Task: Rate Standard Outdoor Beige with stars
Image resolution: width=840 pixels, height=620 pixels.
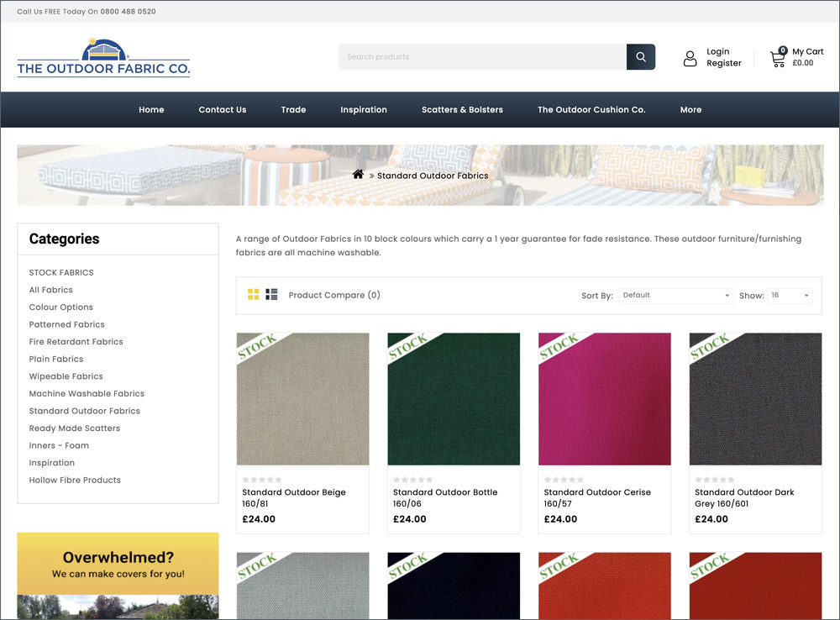Action: tap(262, 480)
